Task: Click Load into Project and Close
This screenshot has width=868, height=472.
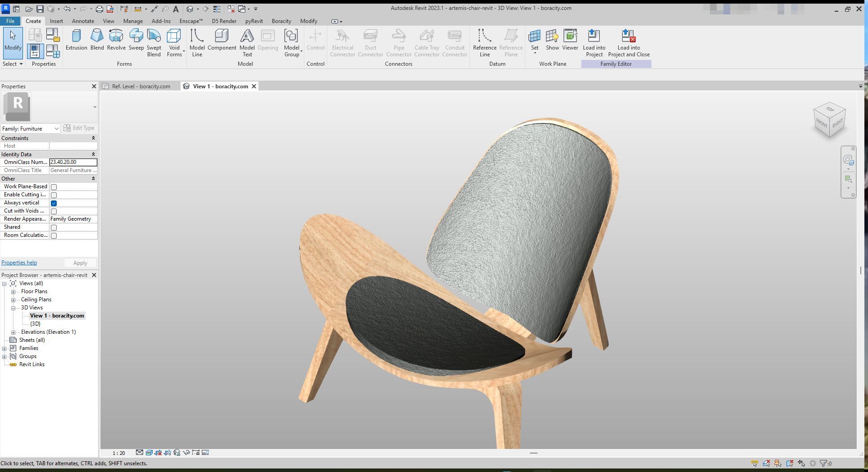Action: (628, 43)
